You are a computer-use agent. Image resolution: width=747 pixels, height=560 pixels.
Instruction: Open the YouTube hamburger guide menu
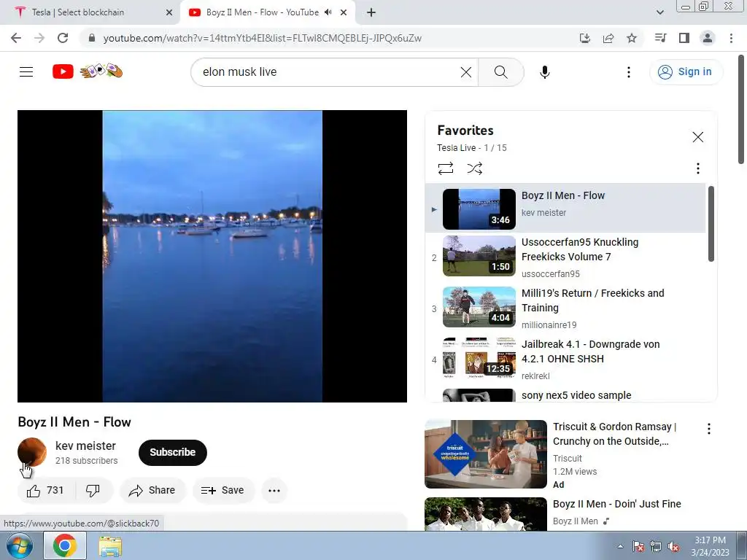coord(26,72)
